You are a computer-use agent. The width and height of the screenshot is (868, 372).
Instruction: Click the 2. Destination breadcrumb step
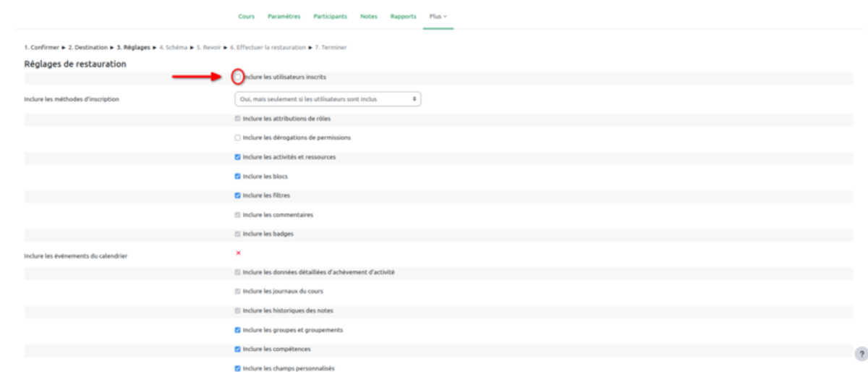pyautogui.click(x=88, y=48)
